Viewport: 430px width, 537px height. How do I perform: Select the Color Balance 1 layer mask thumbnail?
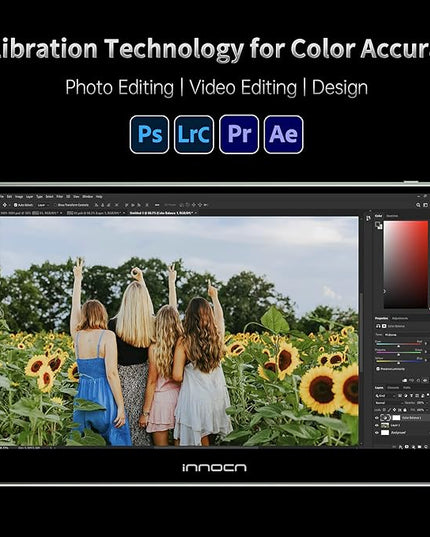point(396,418)
